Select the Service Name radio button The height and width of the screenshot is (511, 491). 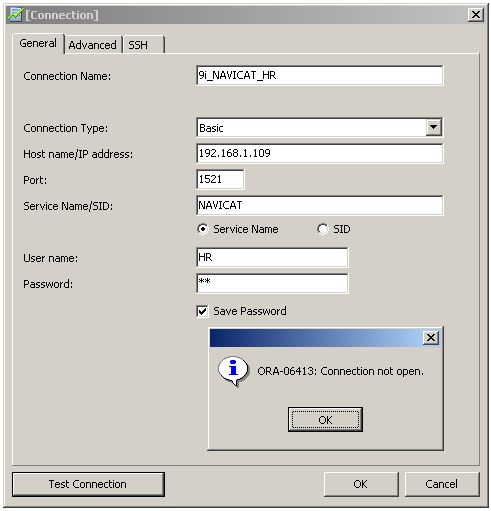click(x=203, y=229)
